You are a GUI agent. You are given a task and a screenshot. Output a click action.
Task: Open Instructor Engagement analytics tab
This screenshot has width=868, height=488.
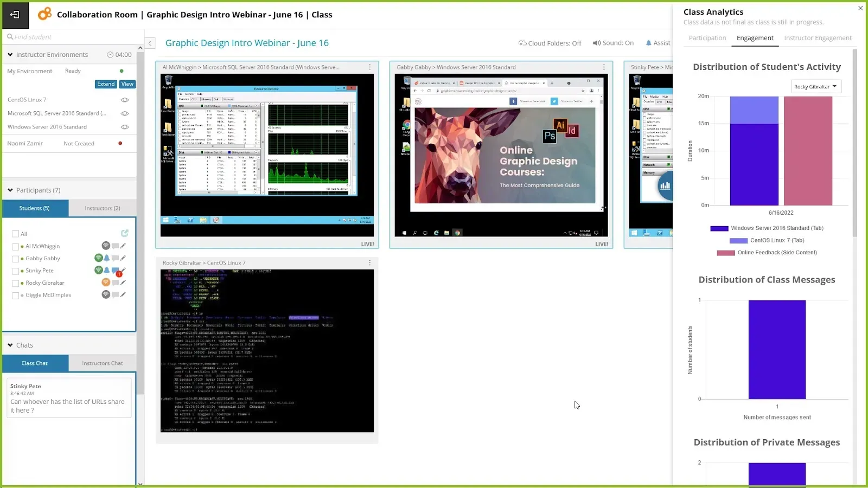point(818,38)
